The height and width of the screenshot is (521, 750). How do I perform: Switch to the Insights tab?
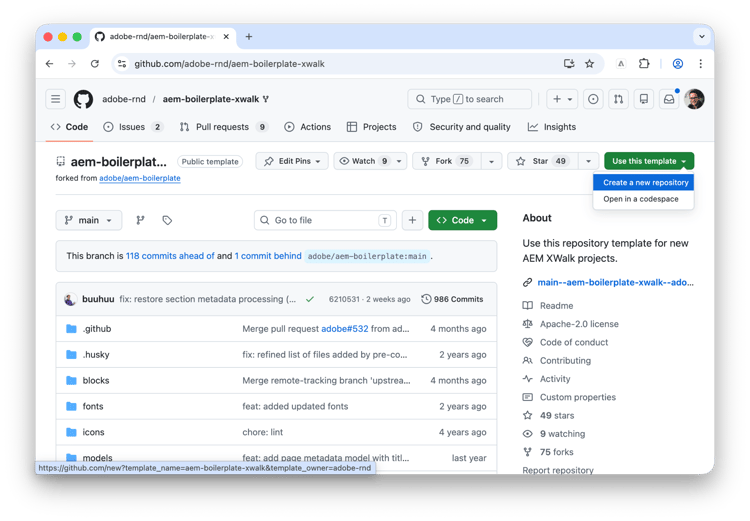(x=552, y=127)
